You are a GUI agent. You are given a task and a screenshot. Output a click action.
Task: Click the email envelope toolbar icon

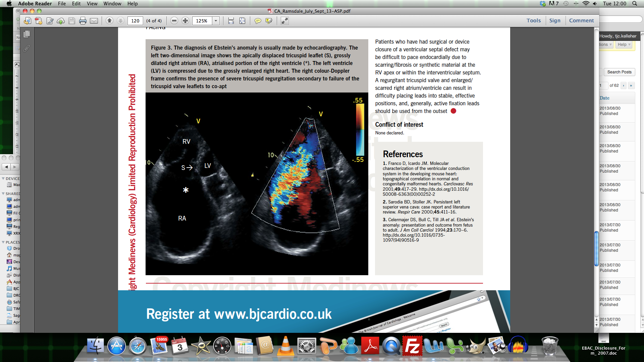(94, 21)
